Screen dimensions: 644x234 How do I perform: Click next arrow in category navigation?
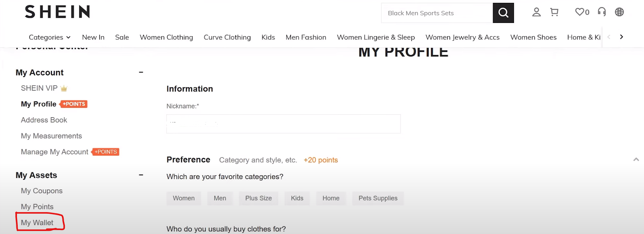[x=621, y=37]
